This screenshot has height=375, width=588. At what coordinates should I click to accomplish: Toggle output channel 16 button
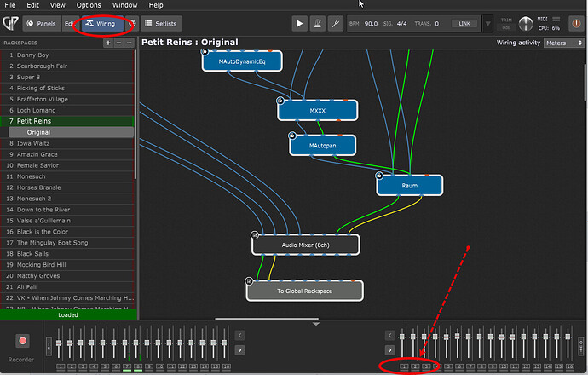point(570,366)
